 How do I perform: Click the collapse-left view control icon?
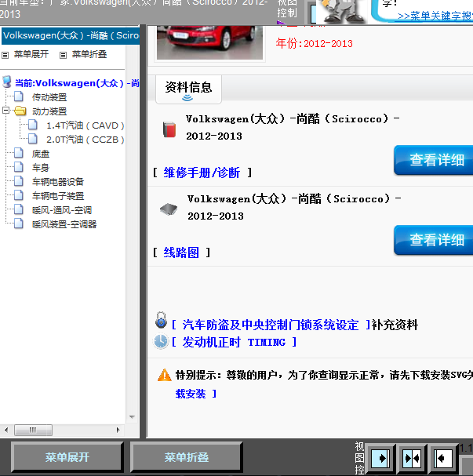click(443, 458)
